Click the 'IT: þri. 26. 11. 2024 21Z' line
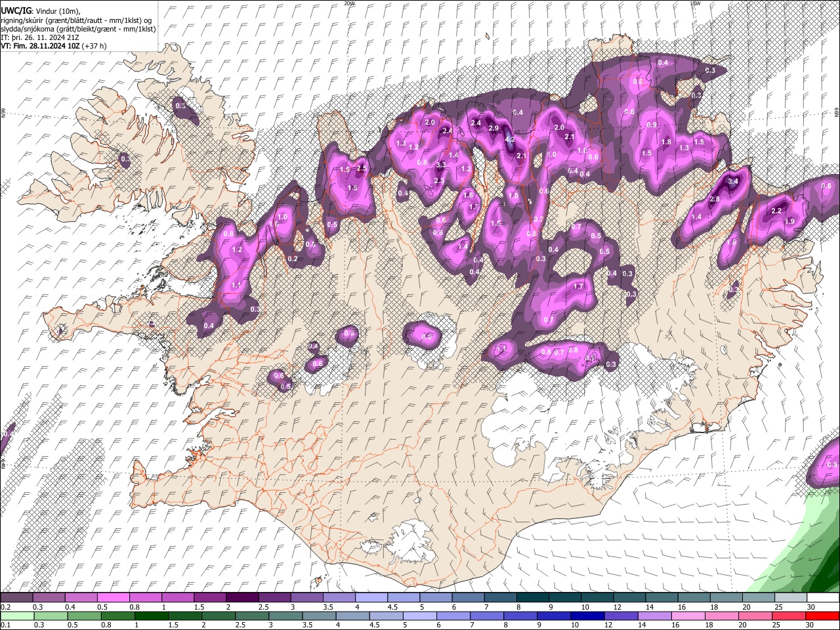Screen dimensions: 840x630 (x=40, y=37)
